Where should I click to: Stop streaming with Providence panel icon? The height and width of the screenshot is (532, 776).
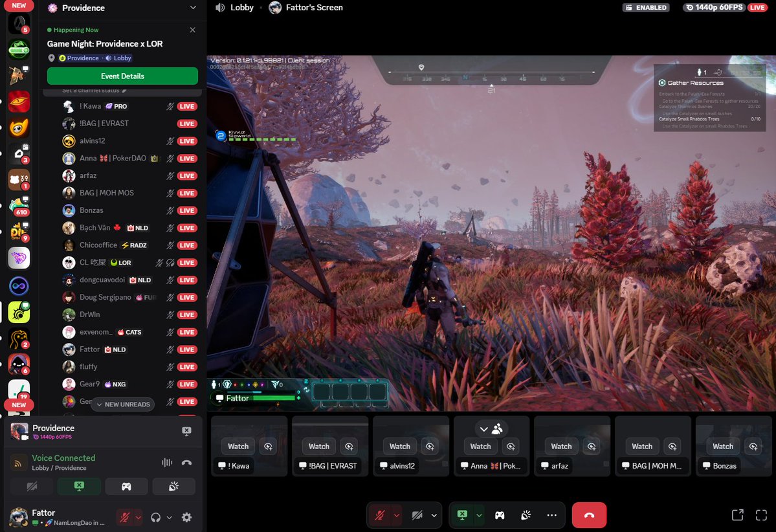[186, 431]
